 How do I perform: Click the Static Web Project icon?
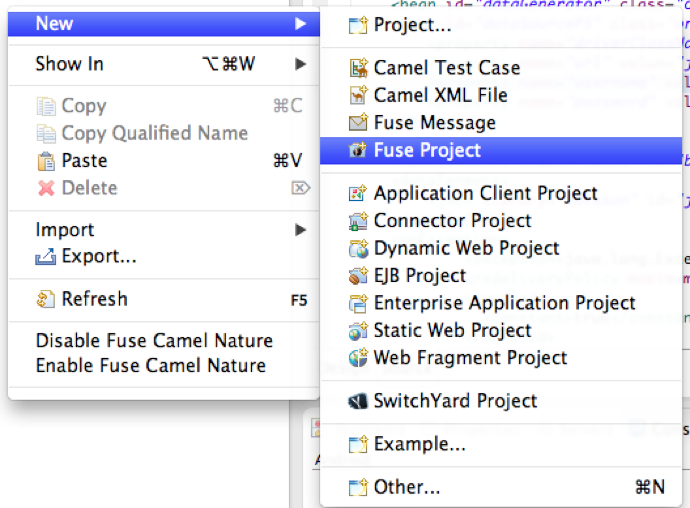coord(358,331)
